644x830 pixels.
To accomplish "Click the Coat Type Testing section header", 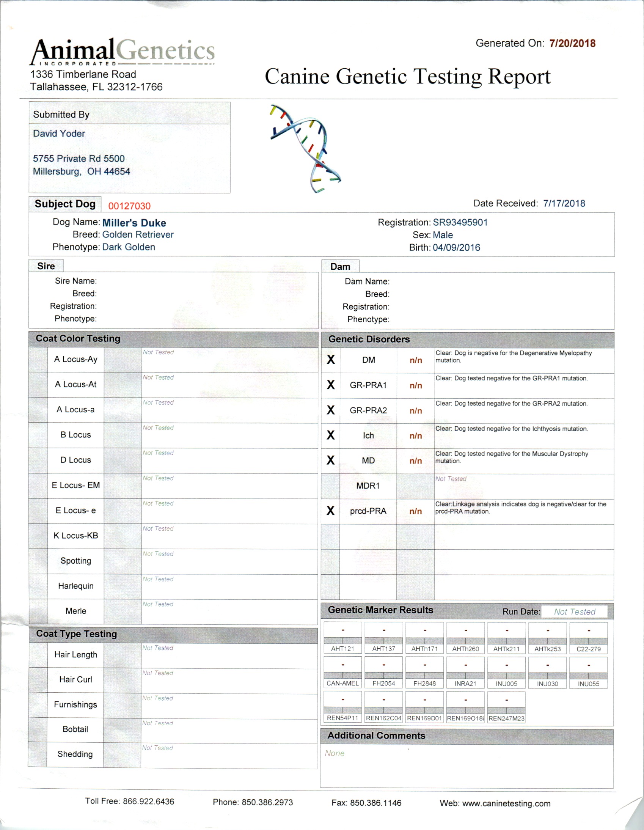I will coord(173,634).
